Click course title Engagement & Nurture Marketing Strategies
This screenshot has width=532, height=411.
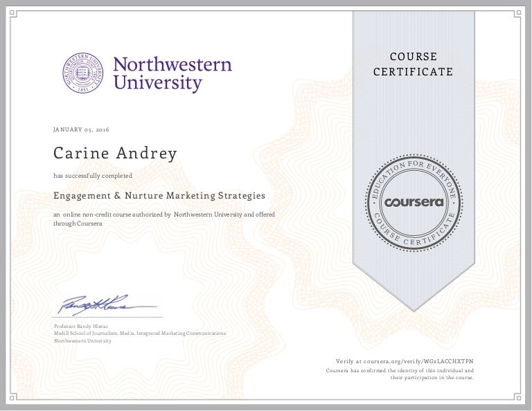159,196
